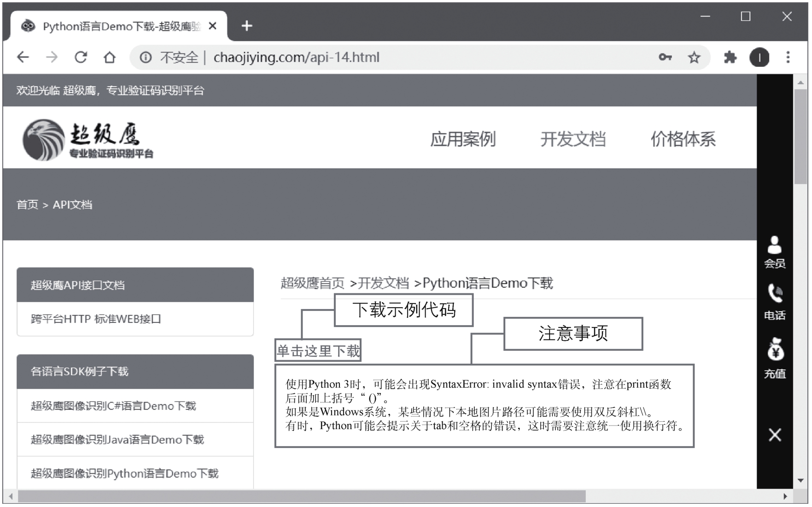This screenshot has height=507, width=812.
Task: Open 超级鹰图像识别Java语言Demo下载 link
Action: 117,440
